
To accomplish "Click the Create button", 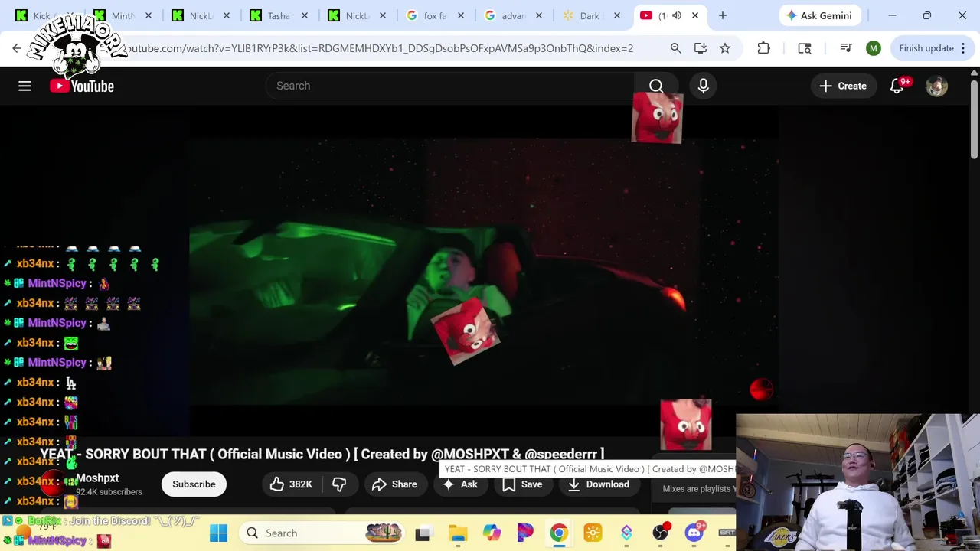I will (x=843, y=86).
